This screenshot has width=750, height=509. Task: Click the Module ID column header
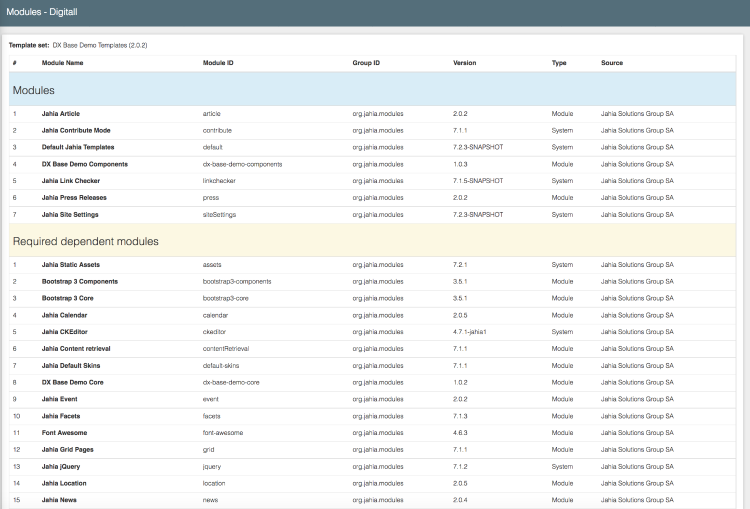click(x=218, y=63)
